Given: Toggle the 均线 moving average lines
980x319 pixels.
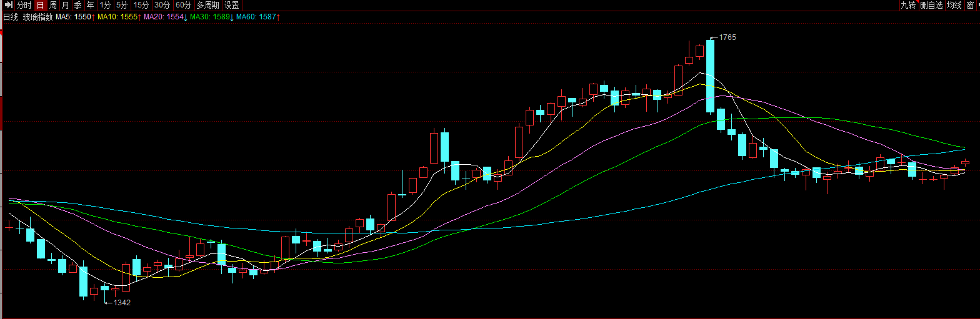Looking at the screenshot, I should 954,5.
